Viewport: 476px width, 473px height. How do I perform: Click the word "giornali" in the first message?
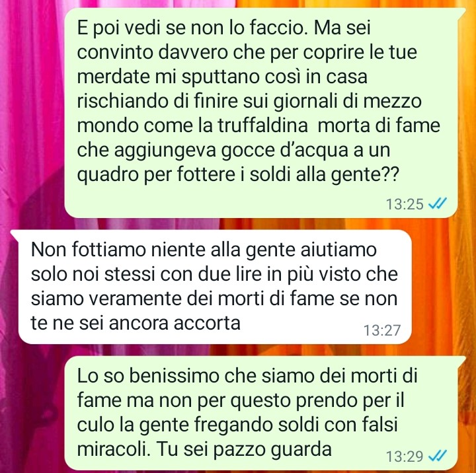pos(305,101)
